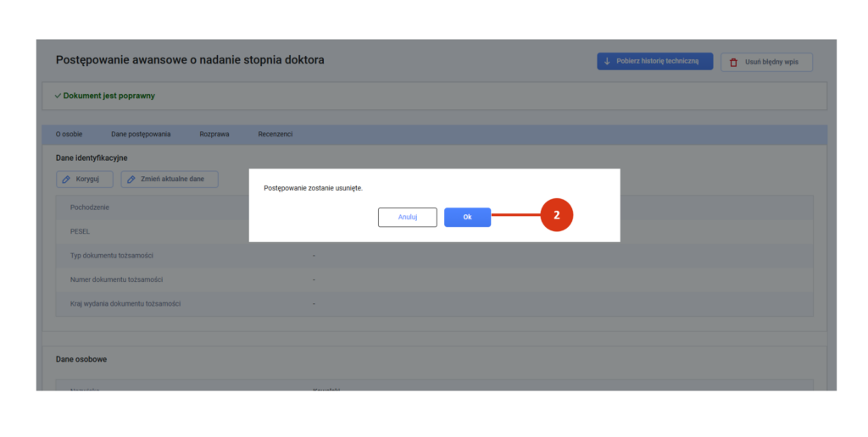
Task: Click the green checkmark beside Dokument jest poprawny
Action: [x=58, y=96]
